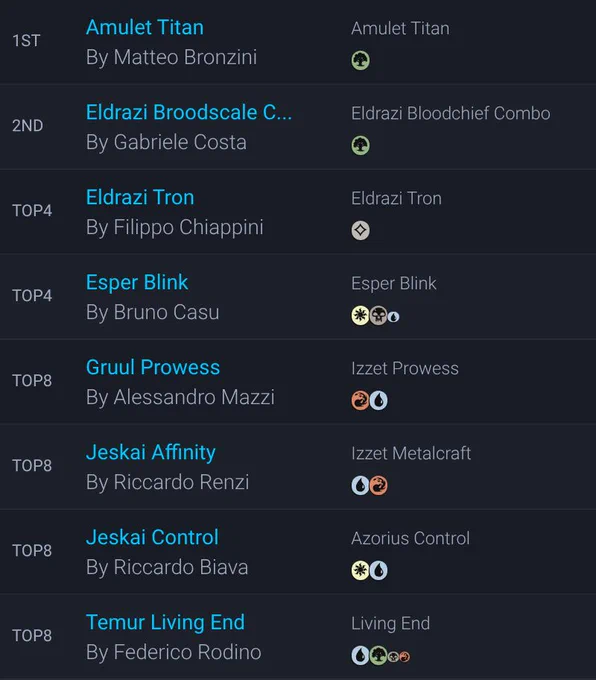
Task: Open the Eldrazi Broodscale C... deck link
Action: point(189,112)
